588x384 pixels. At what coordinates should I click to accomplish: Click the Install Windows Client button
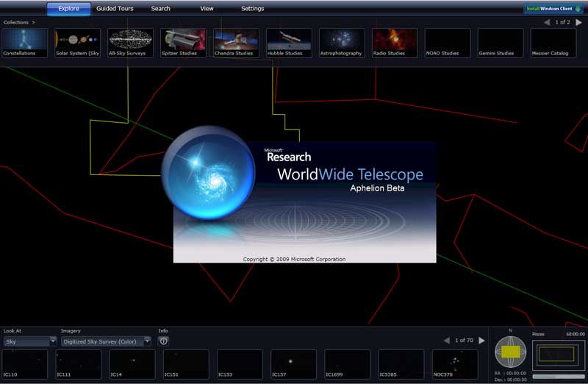coord(553,9)
